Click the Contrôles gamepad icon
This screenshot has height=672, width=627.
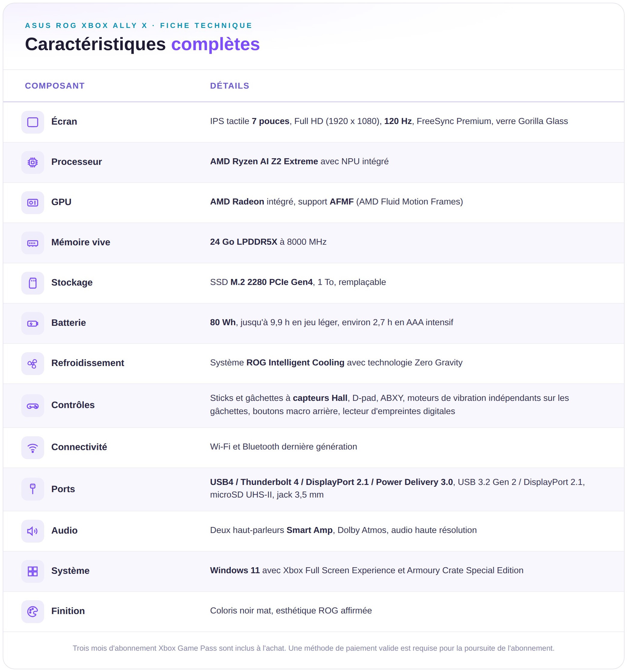tap(33, 406)
